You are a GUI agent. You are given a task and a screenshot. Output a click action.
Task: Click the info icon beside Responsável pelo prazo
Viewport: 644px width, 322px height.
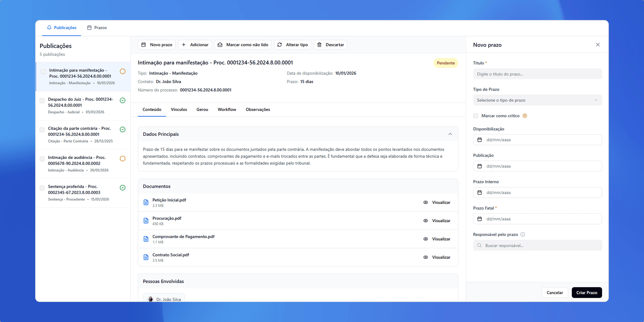pos(522,234)
